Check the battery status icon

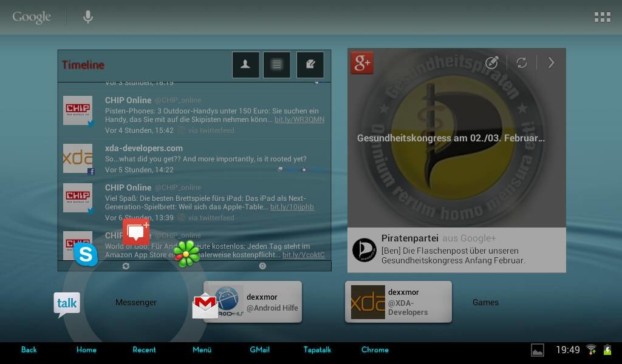[x=607, y=349]
